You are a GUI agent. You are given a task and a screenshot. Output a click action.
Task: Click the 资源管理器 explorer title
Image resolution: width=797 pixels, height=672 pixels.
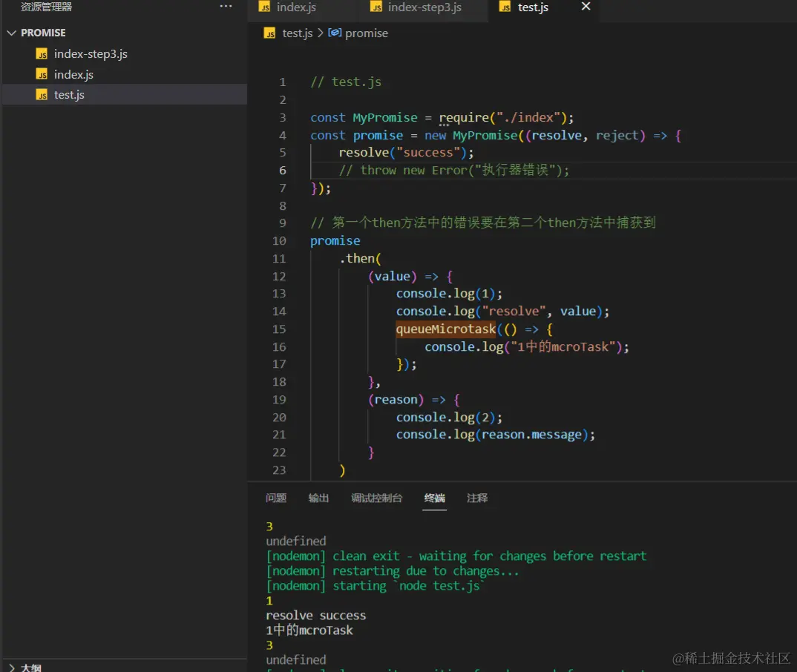[46, 7]
